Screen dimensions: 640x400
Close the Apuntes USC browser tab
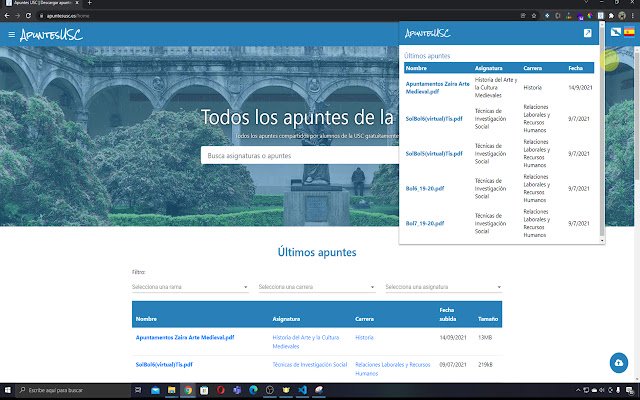pos(77,3)
